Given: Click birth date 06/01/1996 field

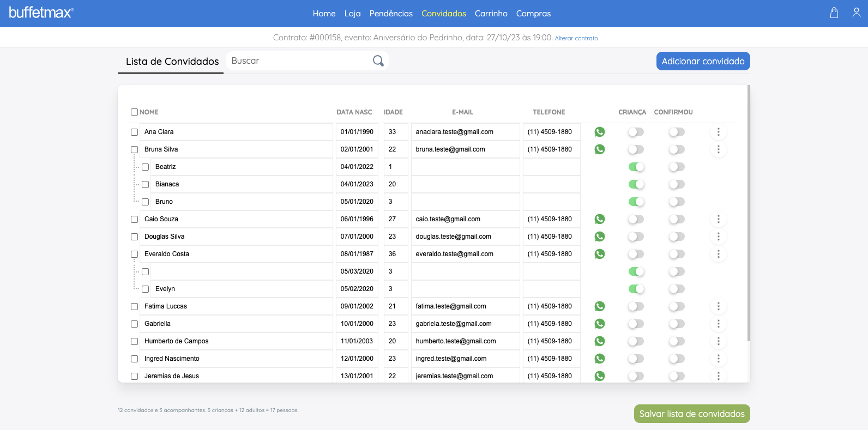Looking at the screenshot, I should (357, 219).
